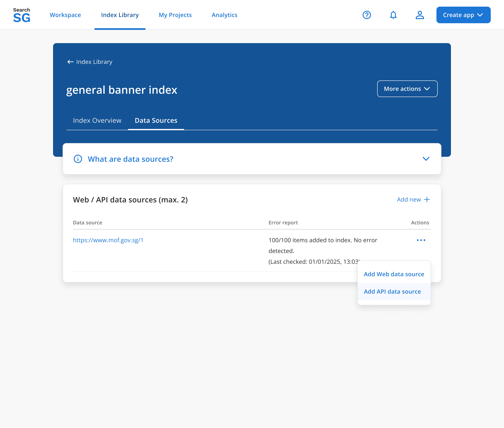Choose Add API data source
Screen dimensions: 504x428
(x=394, y=292)
